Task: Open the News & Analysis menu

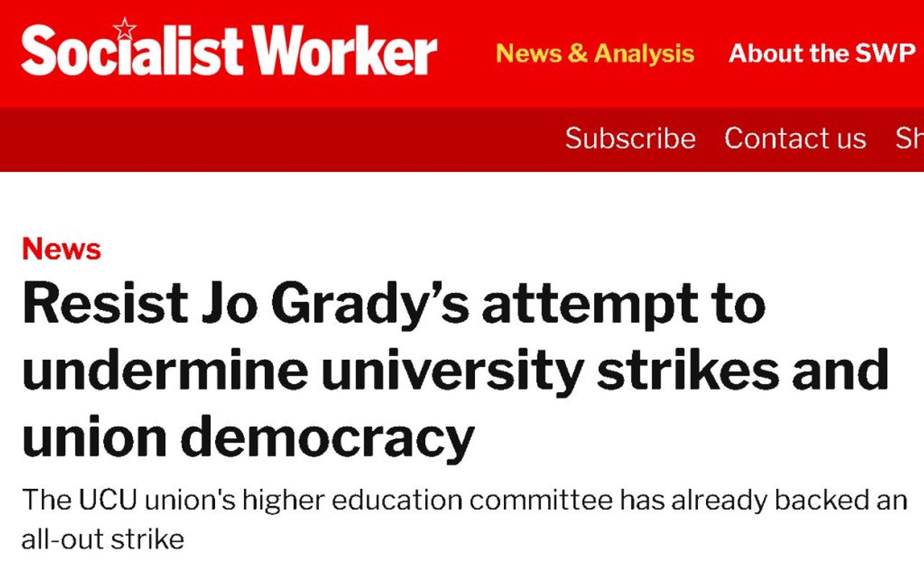Action: pos(595,53)
